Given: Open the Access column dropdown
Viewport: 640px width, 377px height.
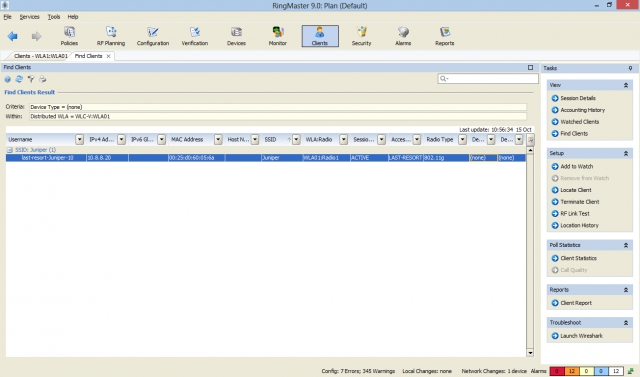Looking at the screenshot, I should [416, 140].
